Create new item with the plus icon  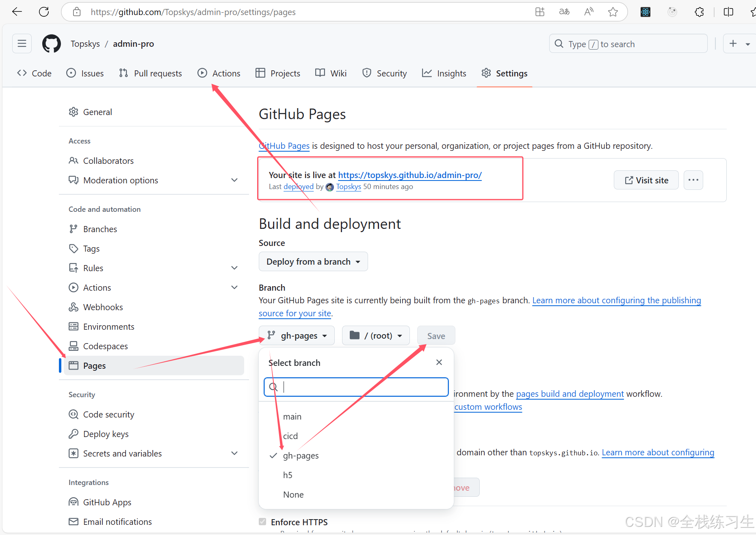point(733,43)
